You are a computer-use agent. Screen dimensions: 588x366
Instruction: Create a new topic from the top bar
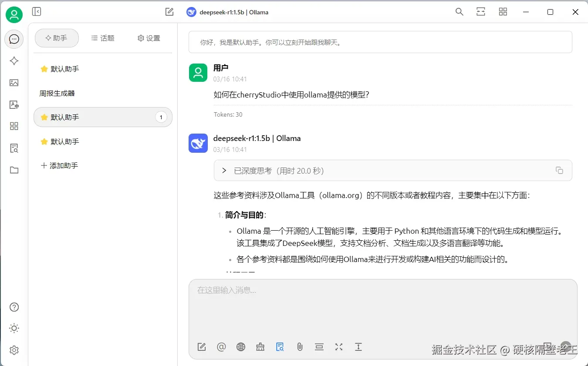pos(169,12)
